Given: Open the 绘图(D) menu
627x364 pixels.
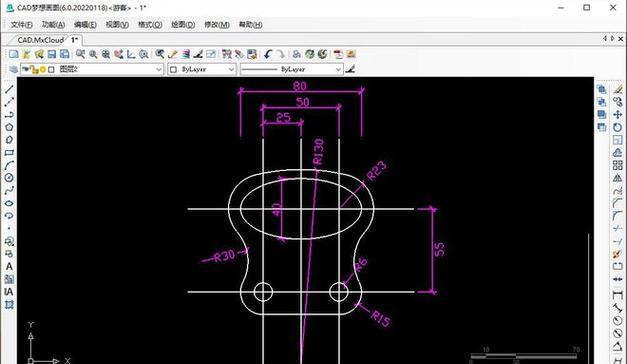Looking at the screenshot, I should click(x=183, y=24).
